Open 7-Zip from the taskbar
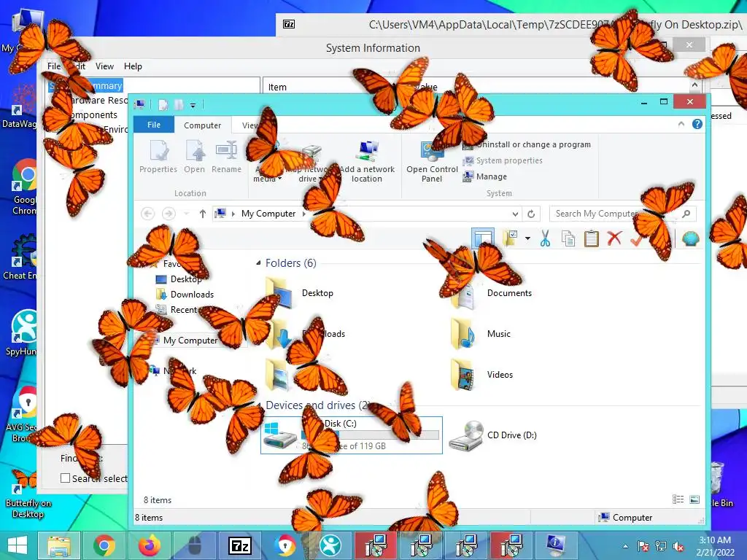 point(239,545)
